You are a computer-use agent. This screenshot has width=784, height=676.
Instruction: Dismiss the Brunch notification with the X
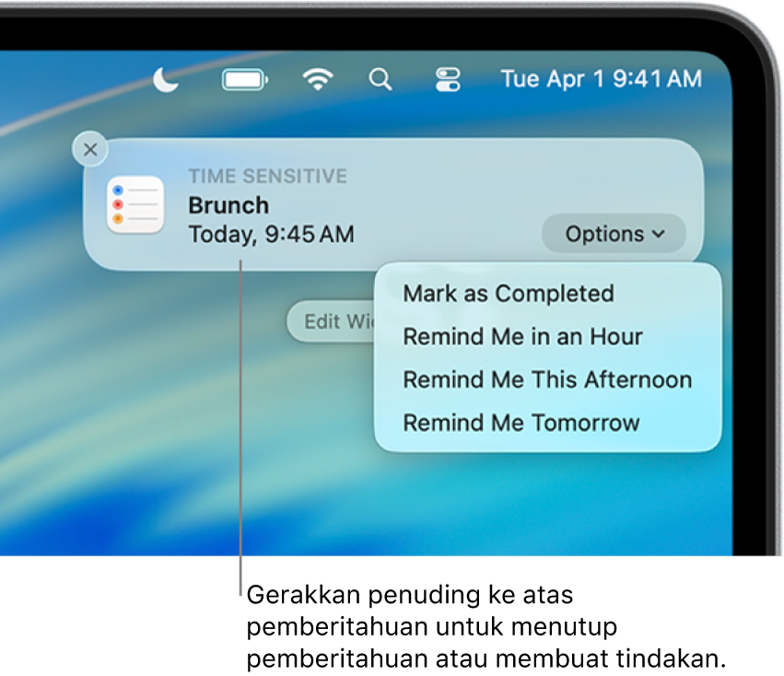click(x=89, y=149)
